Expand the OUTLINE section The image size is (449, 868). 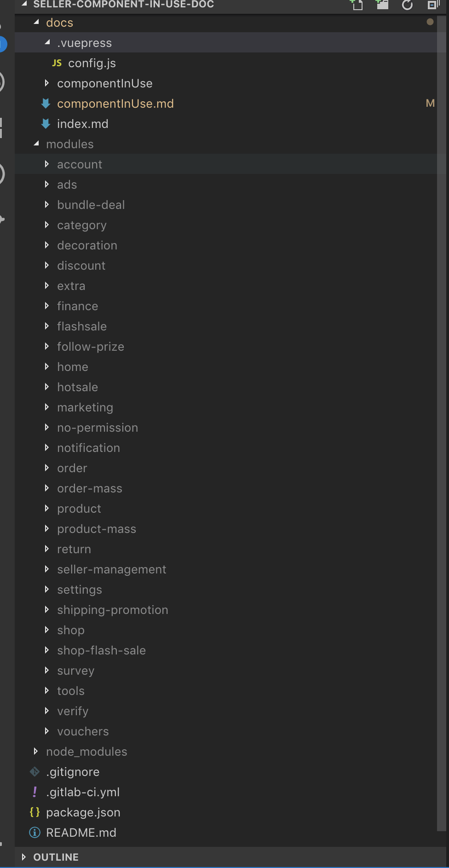click(24, 857)
